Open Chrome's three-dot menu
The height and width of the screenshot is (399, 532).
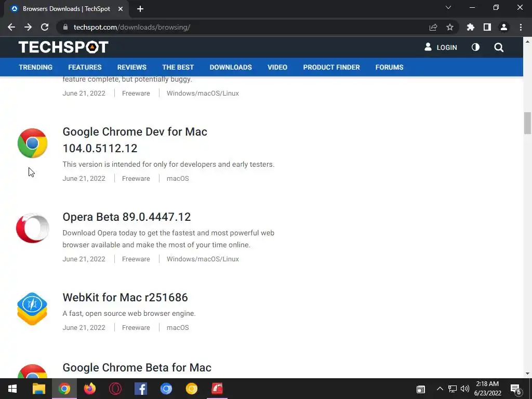pyautogui.click(x=521, y=27)
